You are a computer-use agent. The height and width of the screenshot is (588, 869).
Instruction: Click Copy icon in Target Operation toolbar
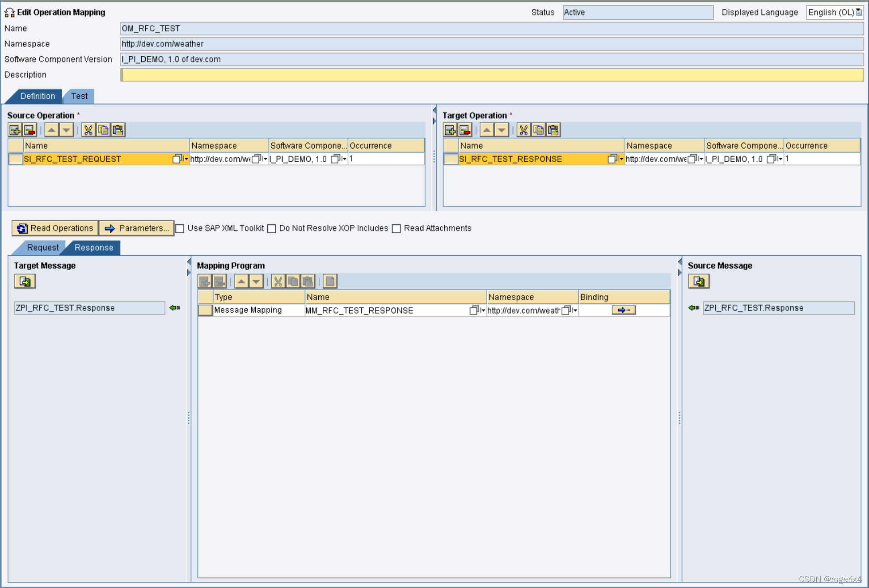[538, 130]
